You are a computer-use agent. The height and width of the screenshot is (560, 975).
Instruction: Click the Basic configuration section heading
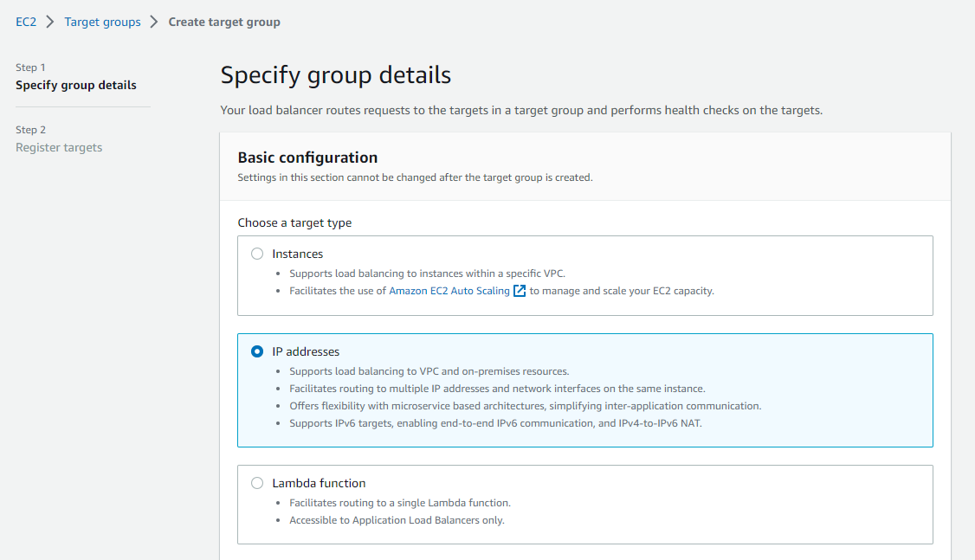[307, 158]
